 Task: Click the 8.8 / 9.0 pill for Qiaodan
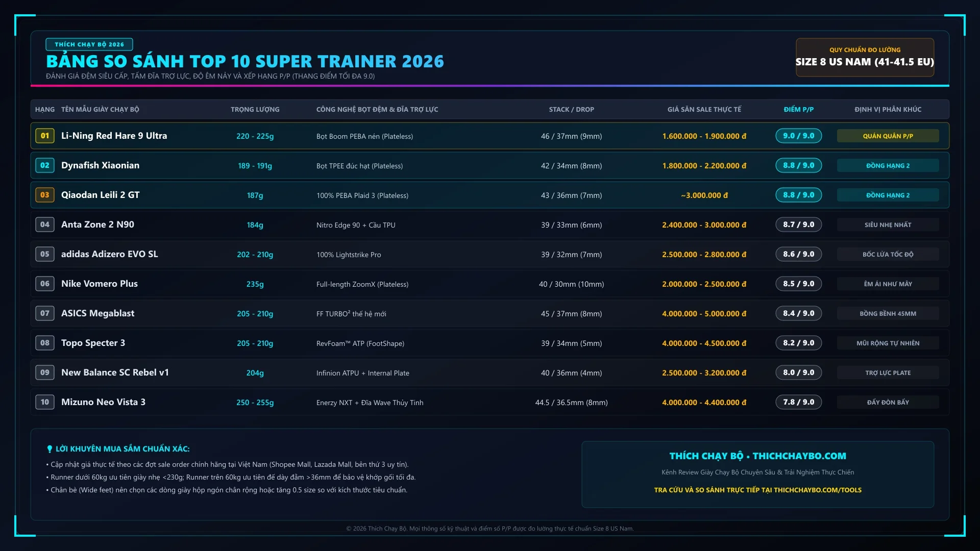pos(799,195)
